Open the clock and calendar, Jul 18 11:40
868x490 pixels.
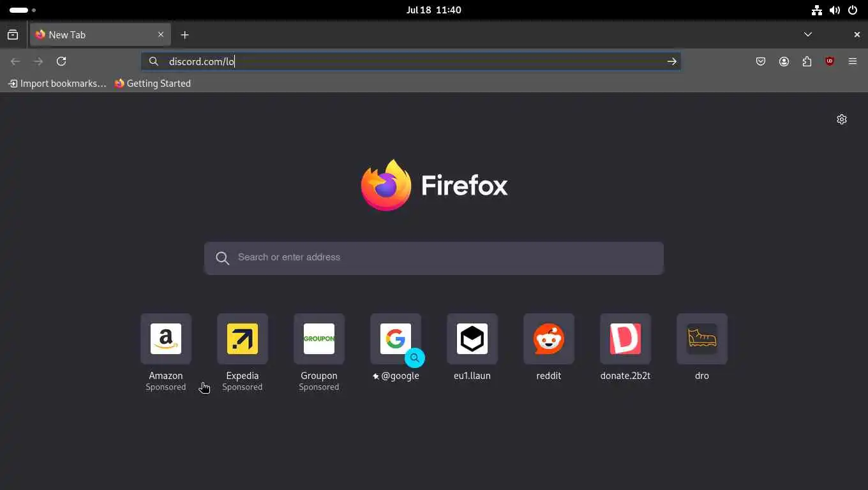(x=434, y=10)
